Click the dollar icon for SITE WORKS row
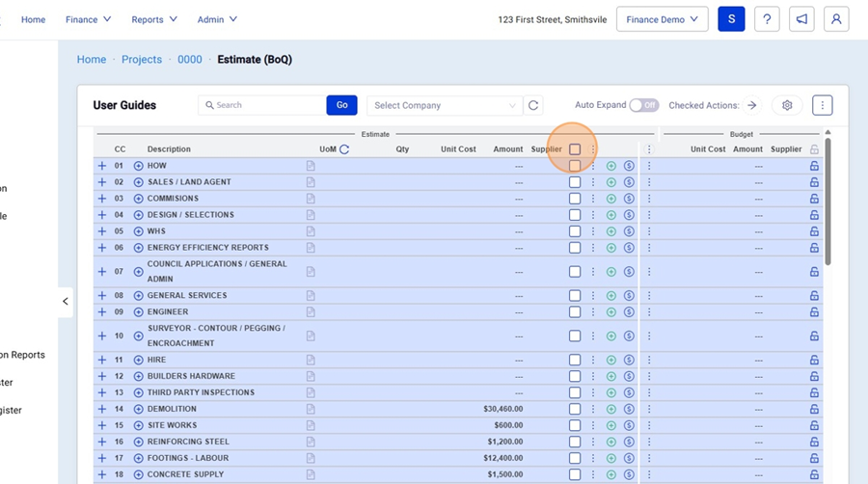Viewport: 868px width, 484px height. pos(629,425)
